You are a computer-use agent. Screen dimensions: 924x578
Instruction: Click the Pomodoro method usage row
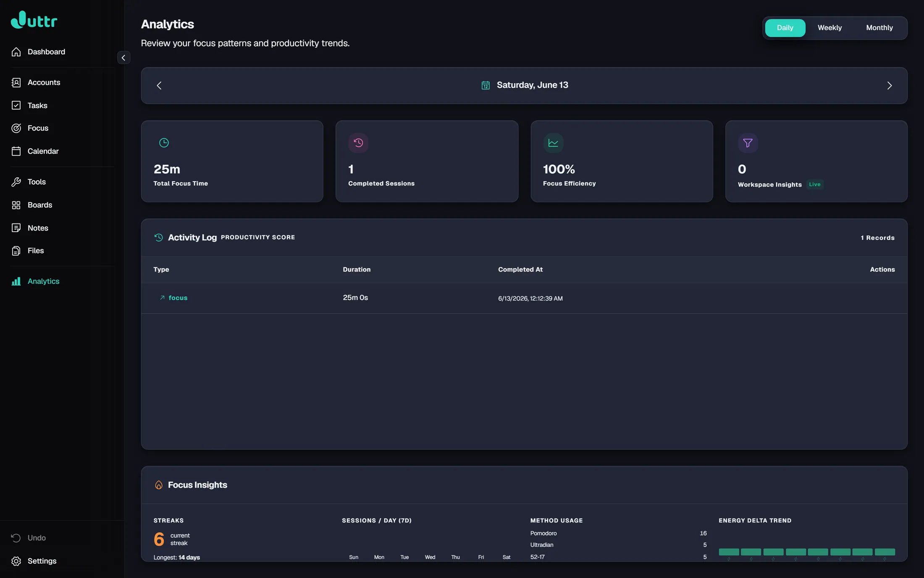(x=618, y=533)
